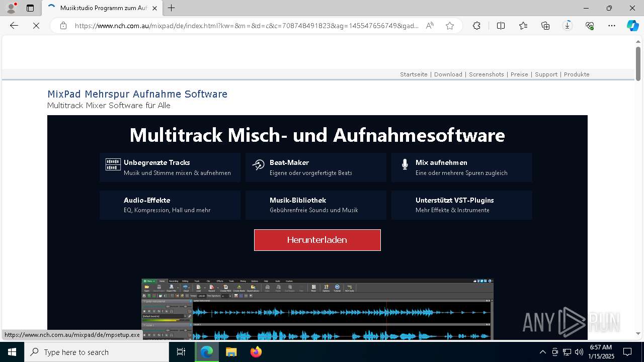Open the Windows Start menu
Screen dimensions: 644x362
(x=12, y=352)
